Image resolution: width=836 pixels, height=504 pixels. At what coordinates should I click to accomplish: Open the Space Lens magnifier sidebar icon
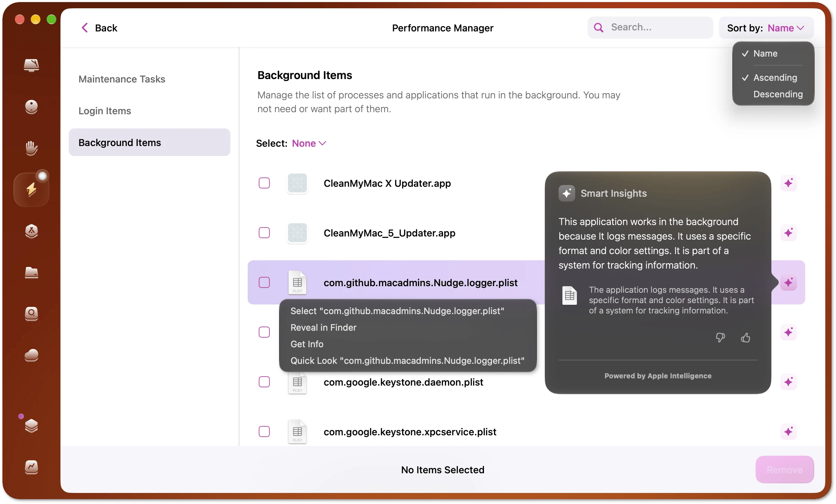(x=31, y=314)
